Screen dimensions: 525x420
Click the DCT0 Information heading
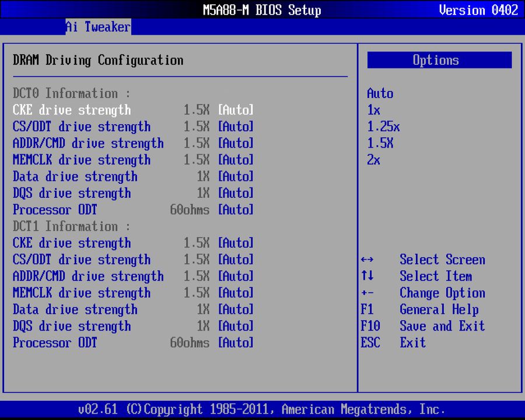(71, 93)
